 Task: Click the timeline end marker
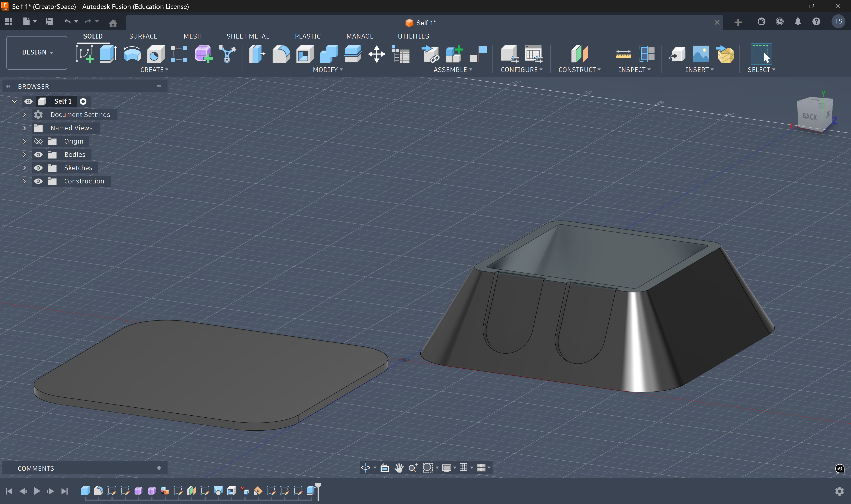tap(318, 491)
